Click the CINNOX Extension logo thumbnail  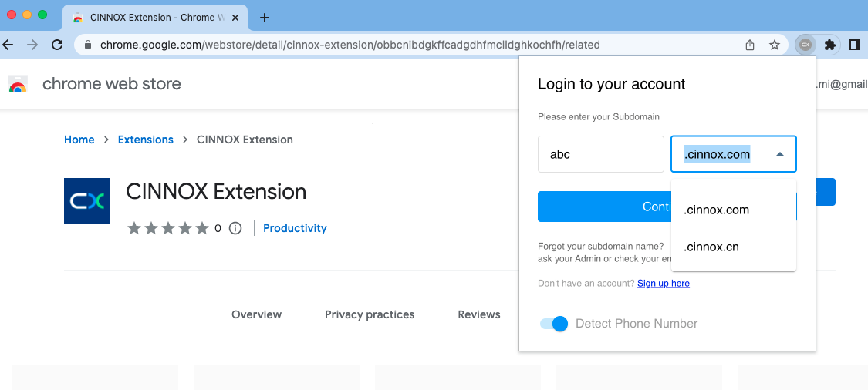point(87,201)
